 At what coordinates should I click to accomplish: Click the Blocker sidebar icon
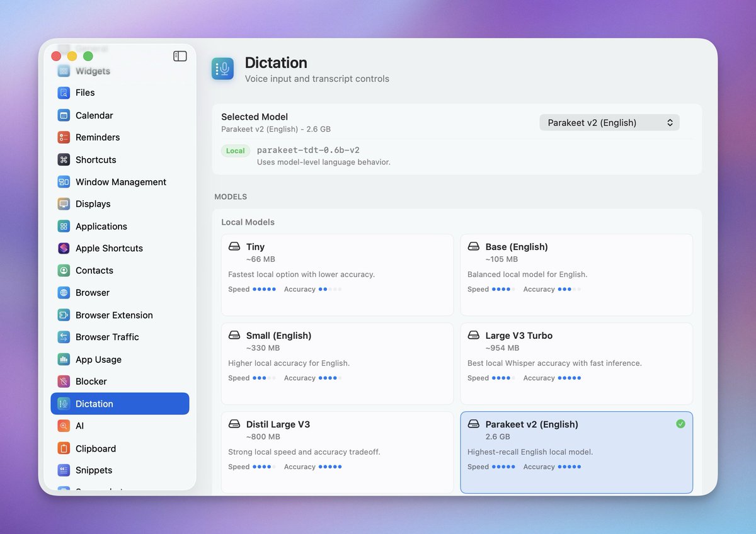(x=64, y=382)
